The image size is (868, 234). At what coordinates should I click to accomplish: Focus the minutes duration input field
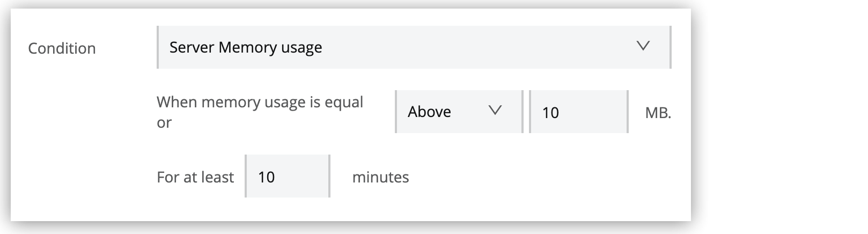pos(288,177)
